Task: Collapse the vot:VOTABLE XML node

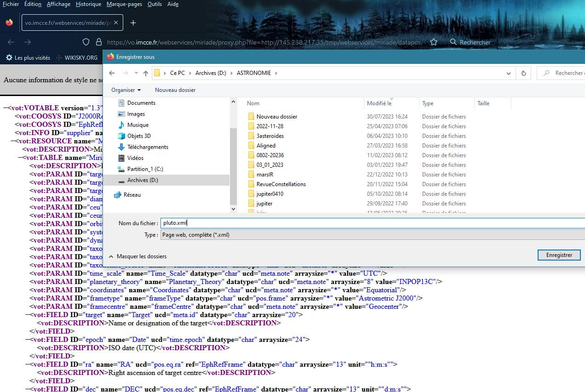Action: point(5,108)
